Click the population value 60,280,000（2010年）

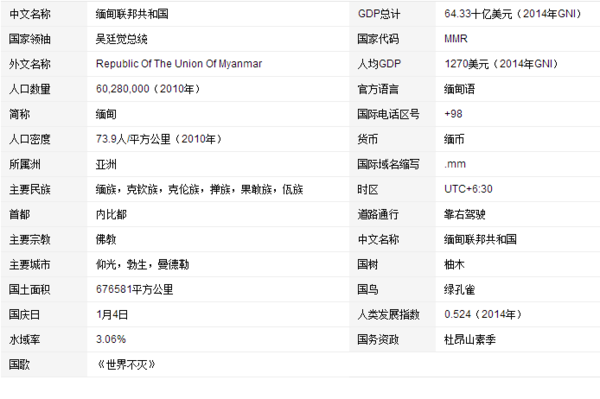(x=148, y=89)
